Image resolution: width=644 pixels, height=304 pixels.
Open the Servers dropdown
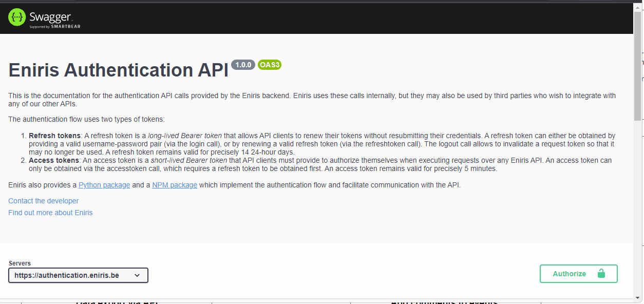[x=78, y=275]
